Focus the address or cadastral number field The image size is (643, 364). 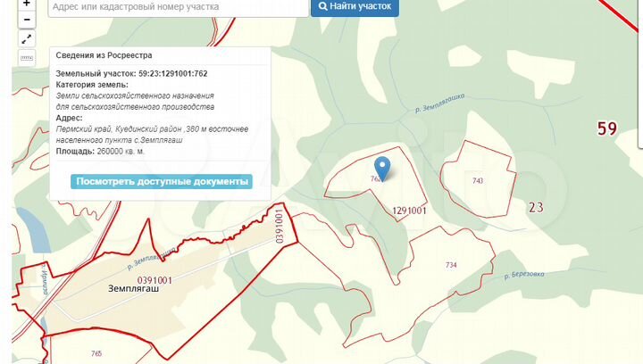[x=179, y=7]
